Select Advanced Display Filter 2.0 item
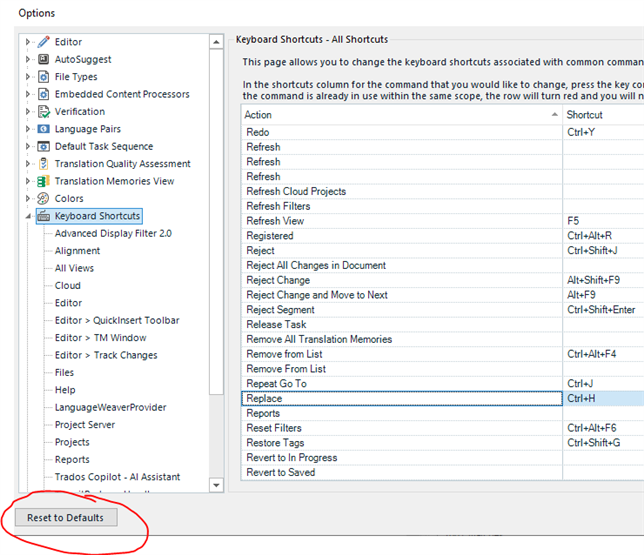The width and height of the screenshot is (644, 555). point(113,233)
